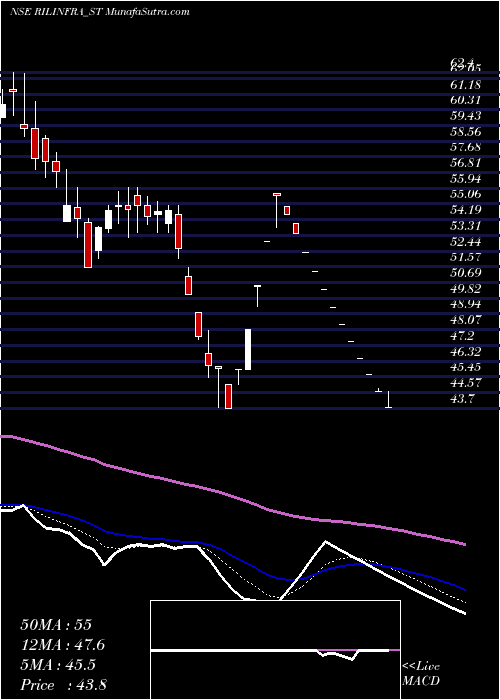Click the 51.57 price axis label
The width and height of the screenshot is (500, 700).
[466, 257]
